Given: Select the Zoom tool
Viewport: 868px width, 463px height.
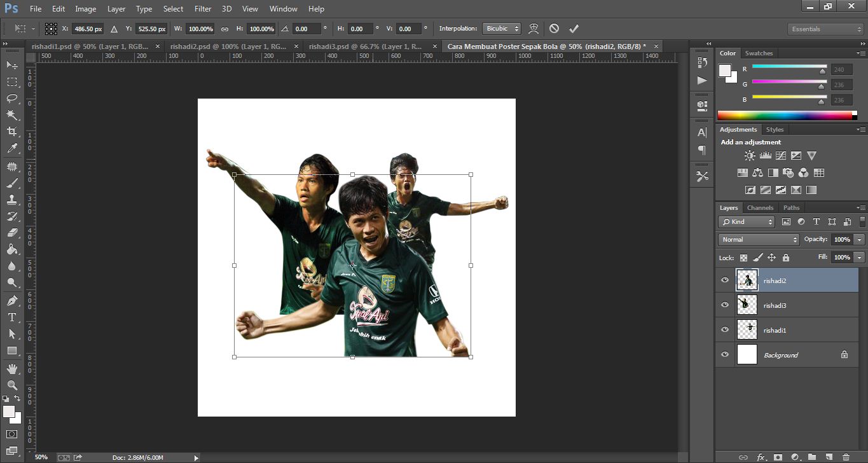Looking at the screenshot, I should tap(12, 385).
